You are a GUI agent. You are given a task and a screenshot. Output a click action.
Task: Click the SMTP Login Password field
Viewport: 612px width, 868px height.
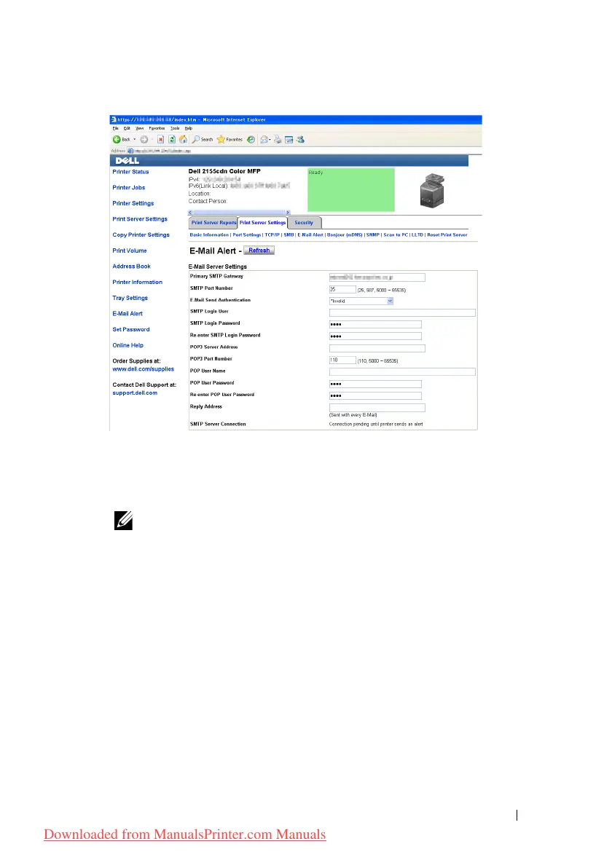(375, 324)
